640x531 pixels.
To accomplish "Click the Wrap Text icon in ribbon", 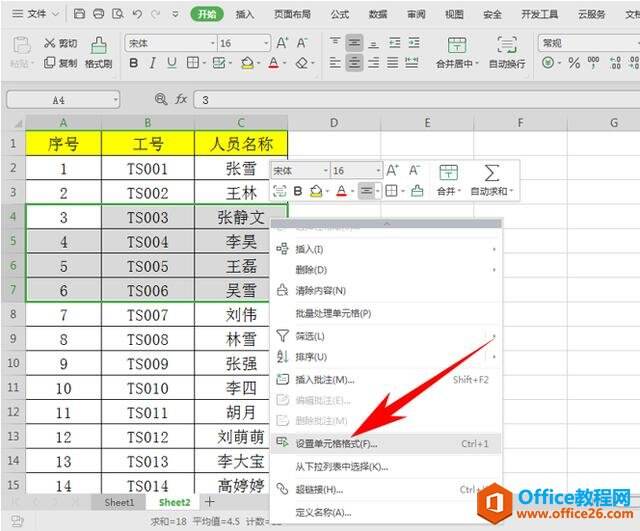I will [507, 44].
